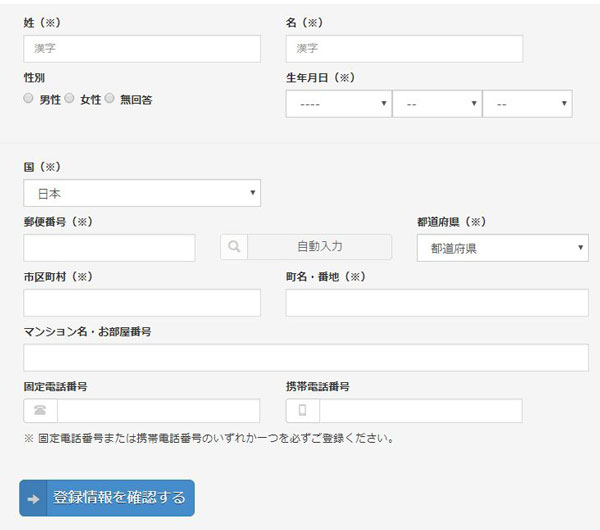Click the 郵便番号 postal code field
The width and height of the screenshot is (600, 530).
(x=109, y=248)
